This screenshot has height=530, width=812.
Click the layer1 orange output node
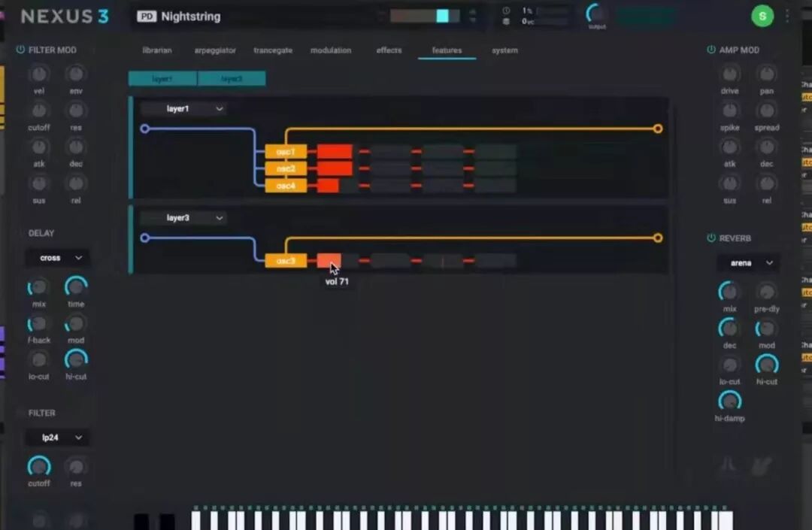coord(658,129)
